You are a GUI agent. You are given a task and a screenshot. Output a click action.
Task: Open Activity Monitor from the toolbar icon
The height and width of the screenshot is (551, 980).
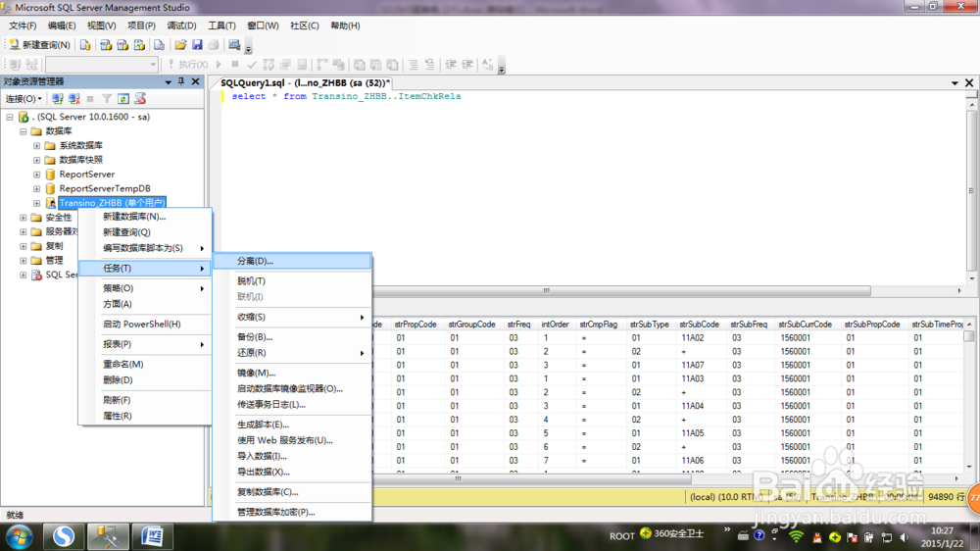click(x=234, y=45)
